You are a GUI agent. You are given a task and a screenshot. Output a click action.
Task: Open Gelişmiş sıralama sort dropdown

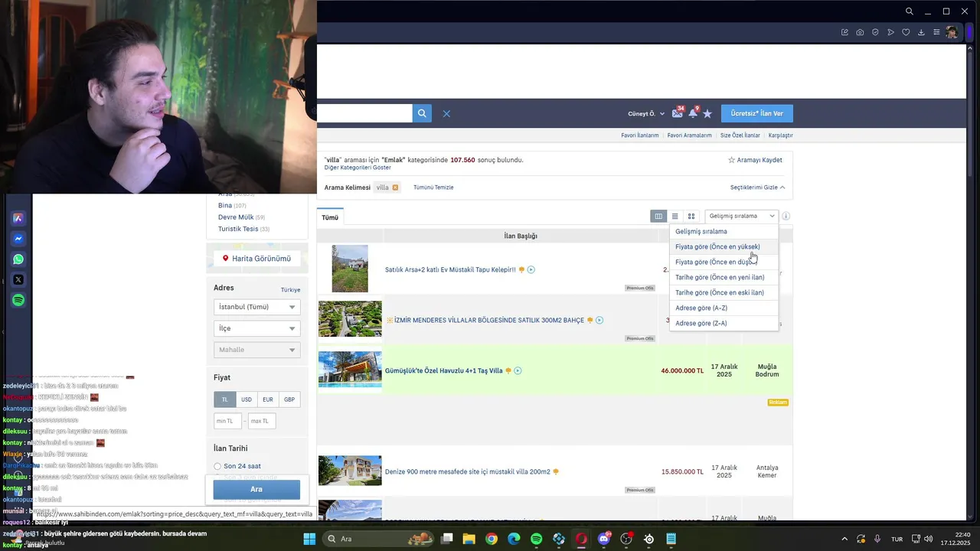[x=741, y=217]
